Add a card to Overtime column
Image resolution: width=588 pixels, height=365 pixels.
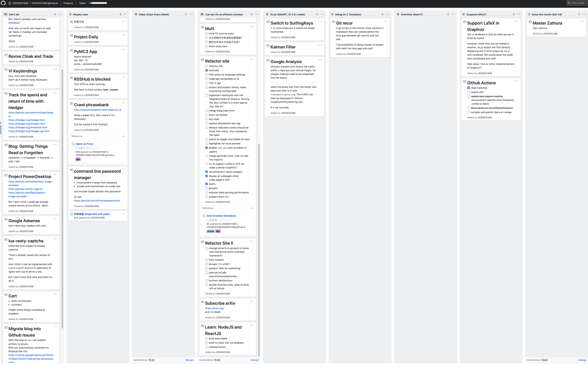448,14
